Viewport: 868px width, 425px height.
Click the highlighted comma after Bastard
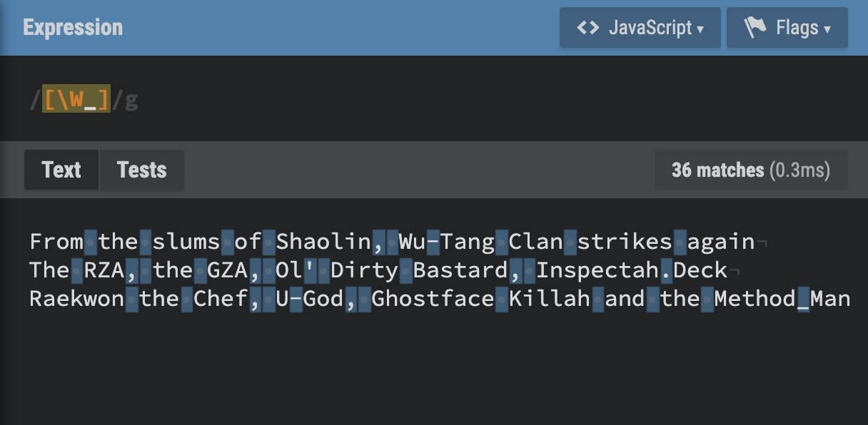(515, 270)
